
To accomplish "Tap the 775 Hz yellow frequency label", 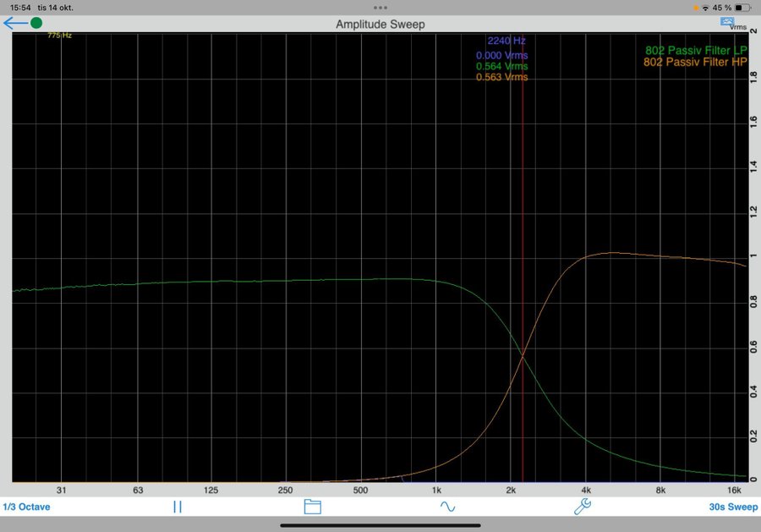I will coord(59,36).
